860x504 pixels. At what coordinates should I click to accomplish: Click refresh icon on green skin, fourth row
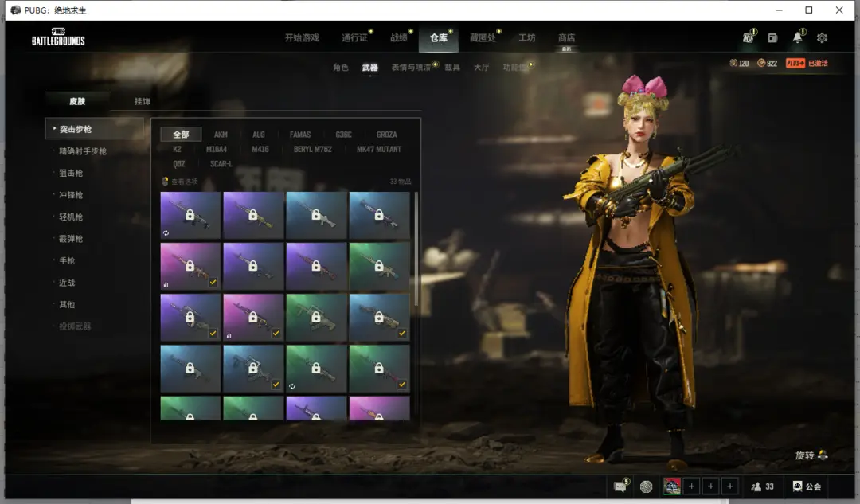coord(291,387)
